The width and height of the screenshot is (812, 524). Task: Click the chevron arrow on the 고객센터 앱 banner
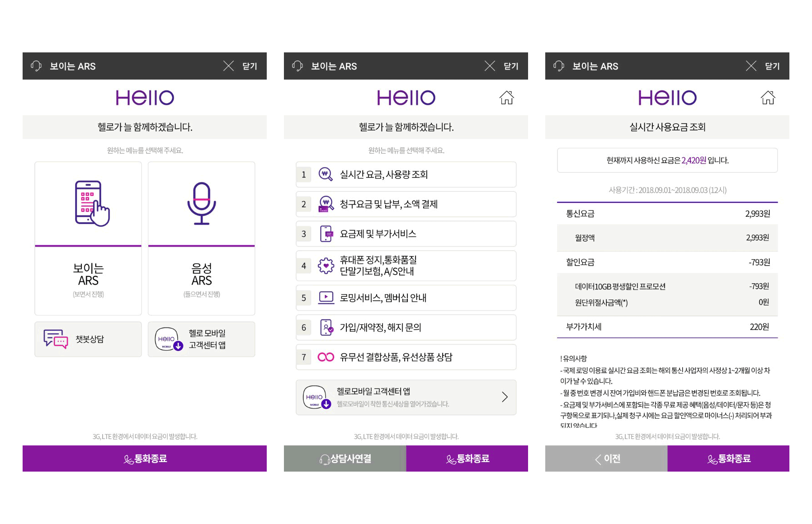(x=505, y=397)
